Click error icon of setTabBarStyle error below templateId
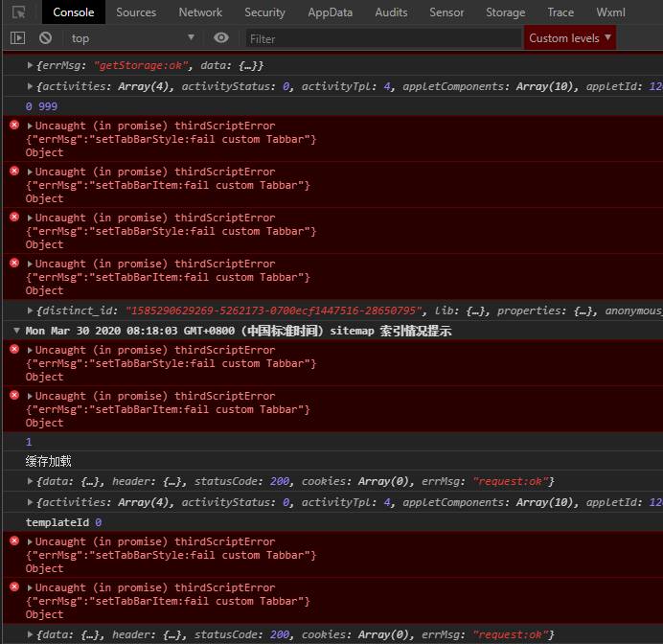Viewport: 663px width, 644px height. (14, 540)
